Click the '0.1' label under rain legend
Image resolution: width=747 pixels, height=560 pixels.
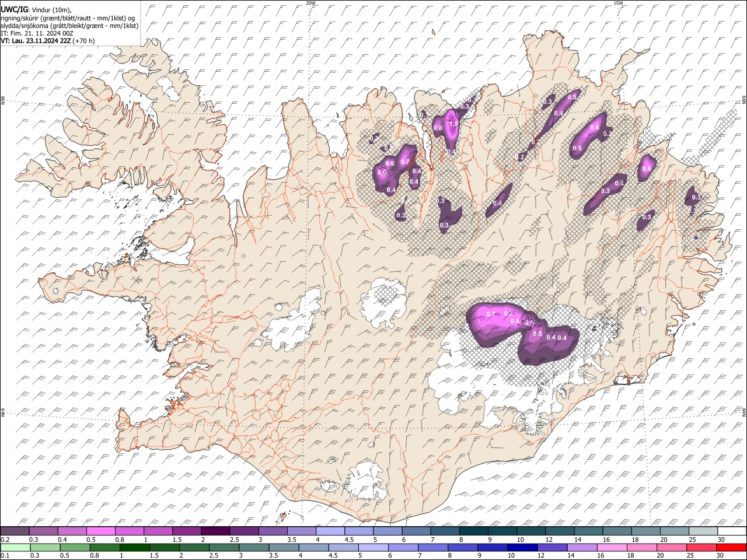[4, 555]
